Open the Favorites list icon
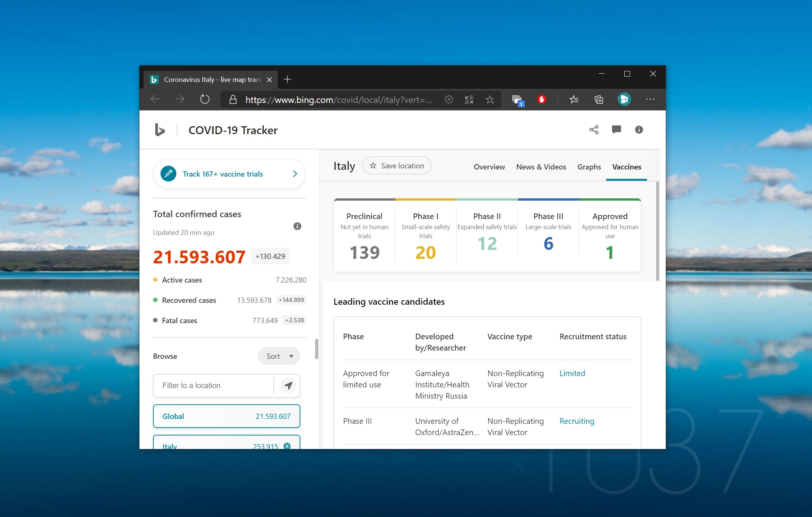This screenshot has height=517, width=812. click(574, 100)
